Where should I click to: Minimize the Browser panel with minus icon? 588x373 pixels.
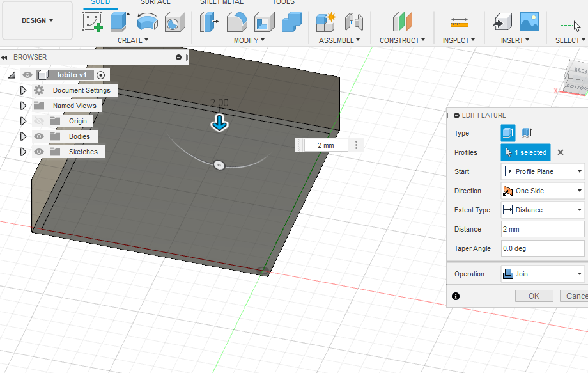178,57
